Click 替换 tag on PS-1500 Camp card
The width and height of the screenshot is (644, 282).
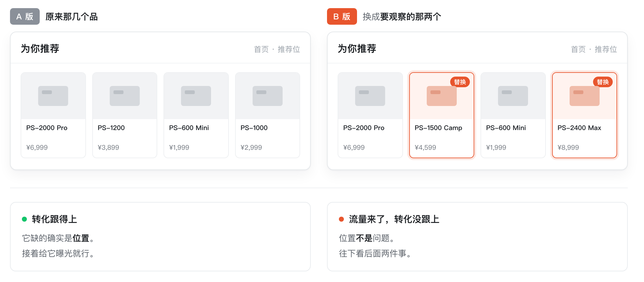coord(460,82)
